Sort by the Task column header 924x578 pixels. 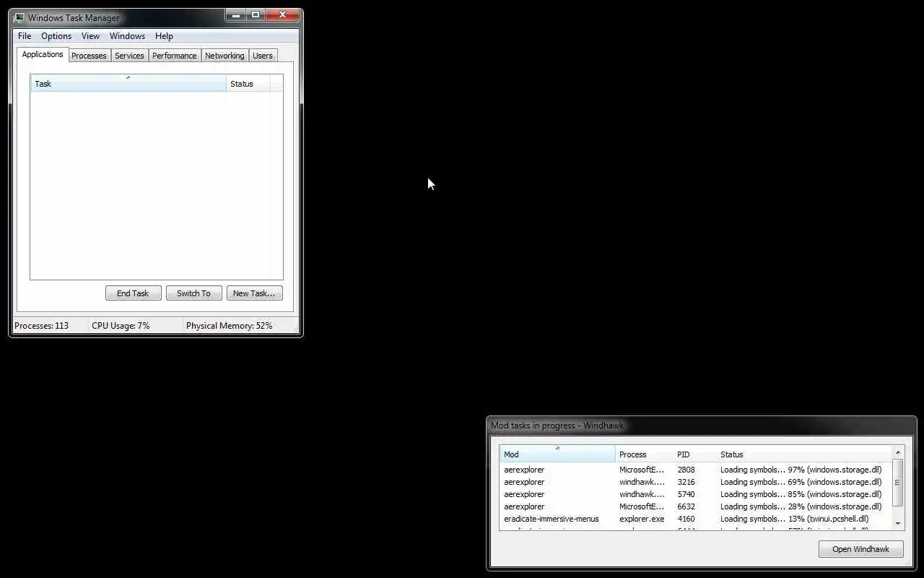click(128, 83)
